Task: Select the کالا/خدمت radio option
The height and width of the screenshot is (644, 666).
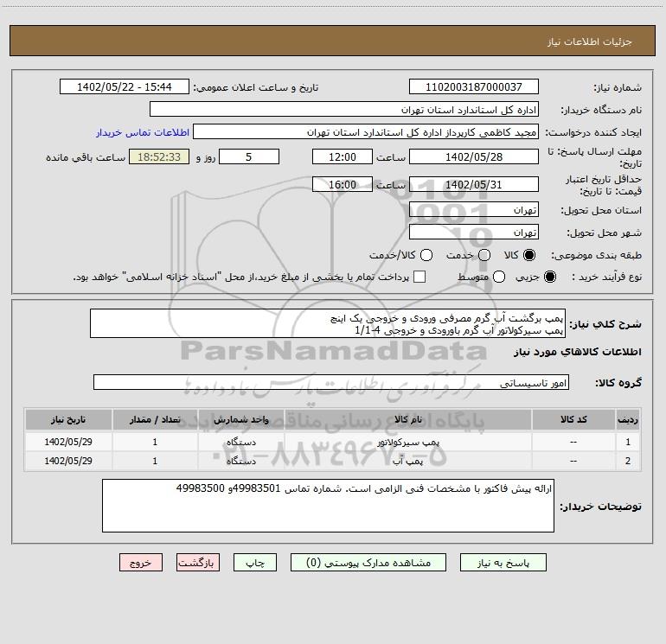Action: pos(426,255)
